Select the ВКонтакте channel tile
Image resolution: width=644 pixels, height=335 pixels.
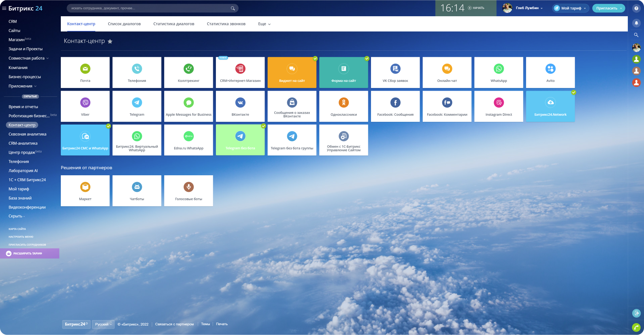tap(240, 106)
